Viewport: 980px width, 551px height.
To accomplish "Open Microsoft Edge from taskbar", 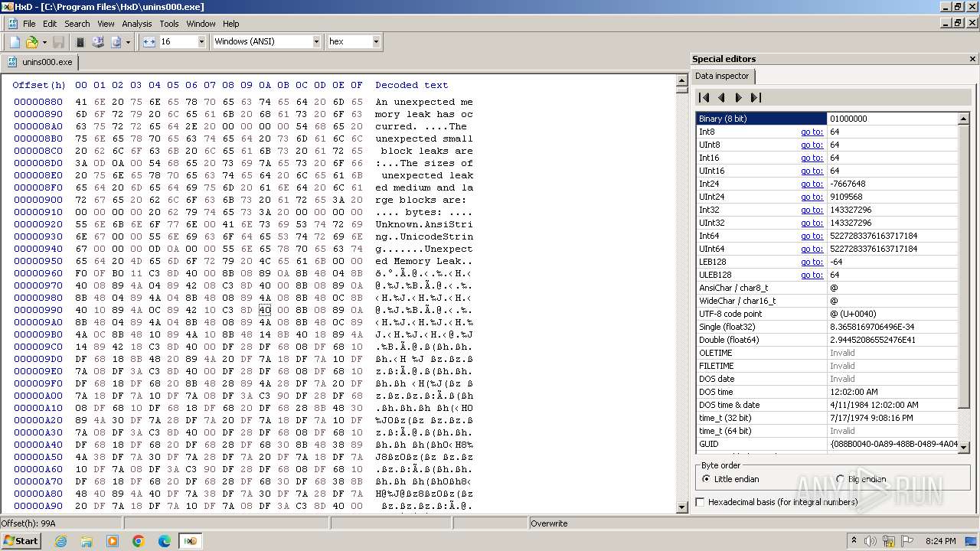I will click(x=165, y=541).
